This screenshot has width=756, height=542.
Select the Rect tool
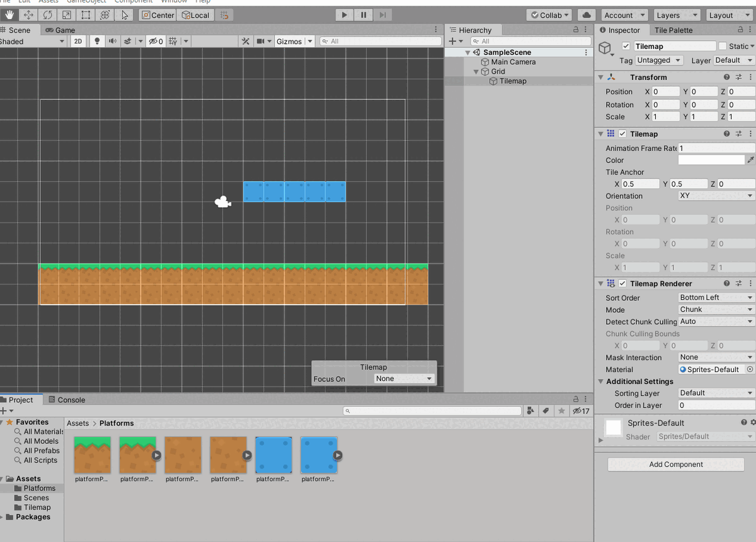[86, 15]
